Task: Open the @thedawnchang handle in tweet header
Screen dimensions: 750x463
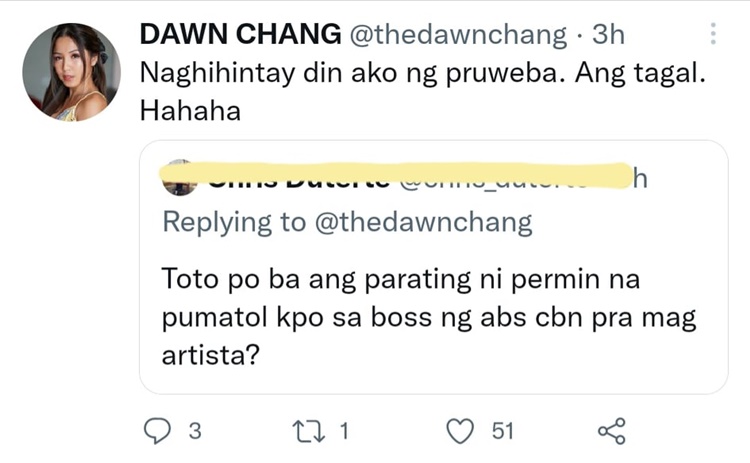Action: point(456,35)
